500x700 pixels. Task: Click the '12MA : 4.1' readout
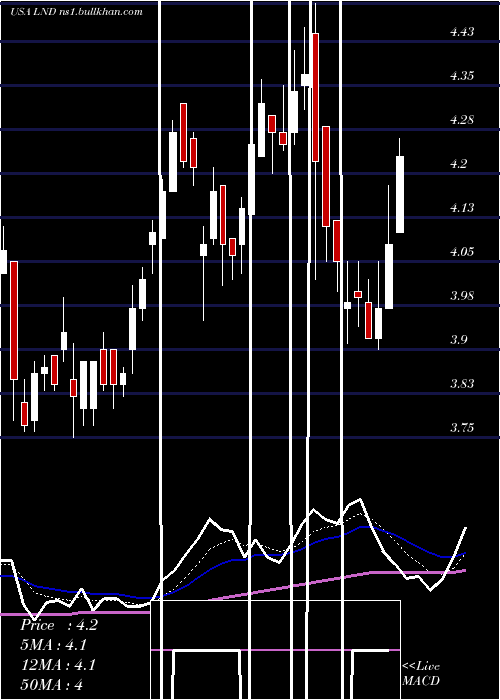58,665
